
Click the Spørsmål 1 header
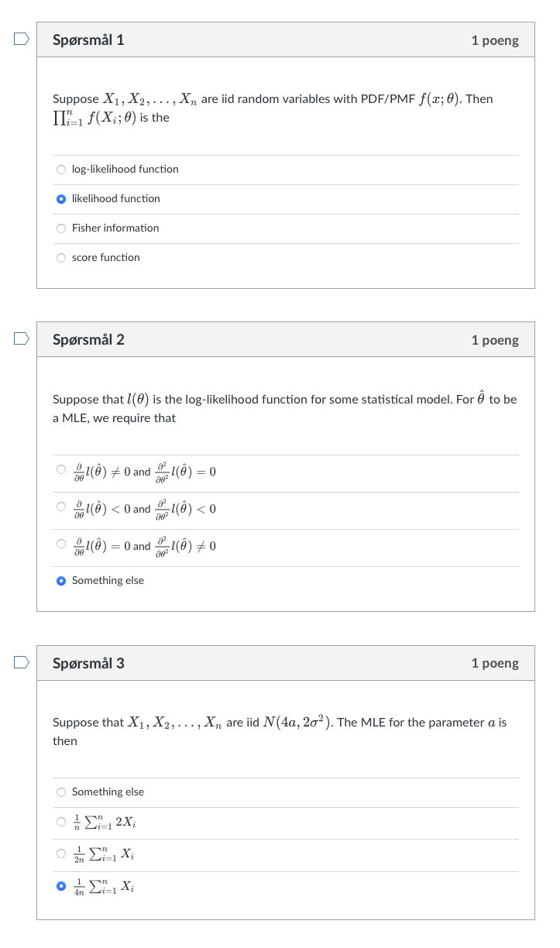point(88,39)
